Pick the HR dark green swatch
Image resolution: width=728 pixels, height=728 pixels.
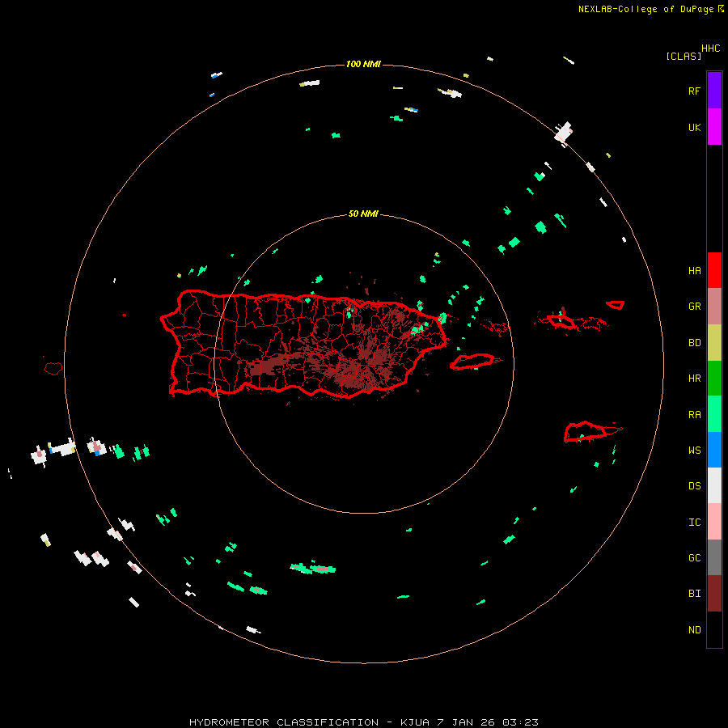(x=714, y=379)
